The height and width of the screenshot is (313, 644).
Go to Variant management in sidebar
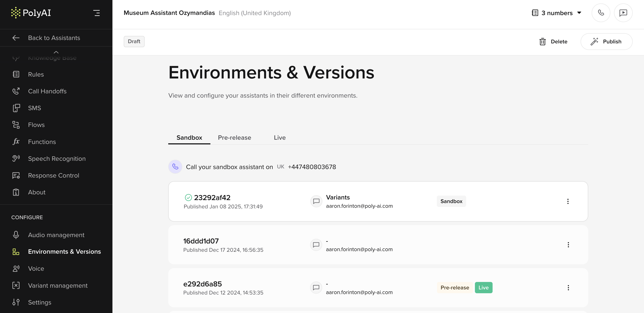click(x=57, y=285)
